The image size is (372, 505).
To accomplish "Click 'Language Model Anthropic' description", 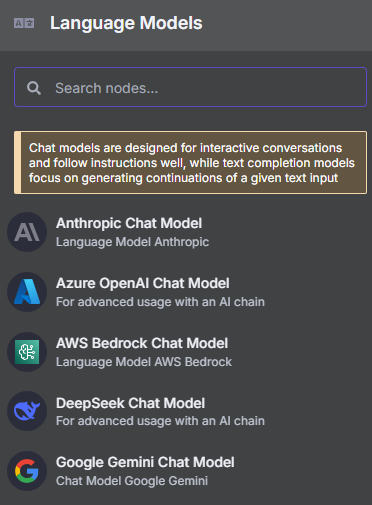I will 132,242.
